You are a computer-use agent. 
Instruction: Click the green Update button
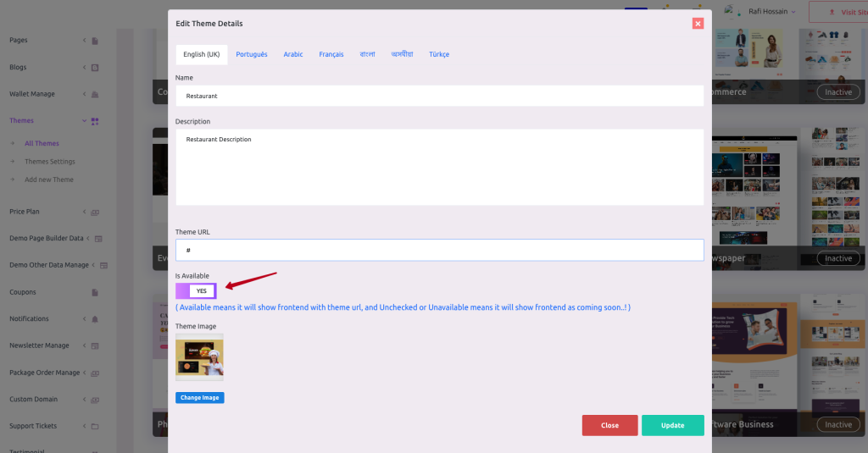pos(672,425)
